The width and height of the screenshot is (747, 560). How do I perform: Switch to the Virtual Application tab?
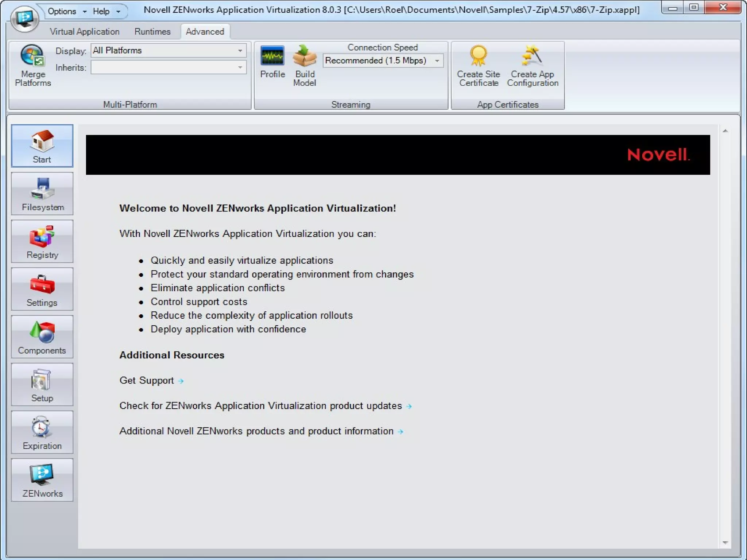click(x=85, y=32)
